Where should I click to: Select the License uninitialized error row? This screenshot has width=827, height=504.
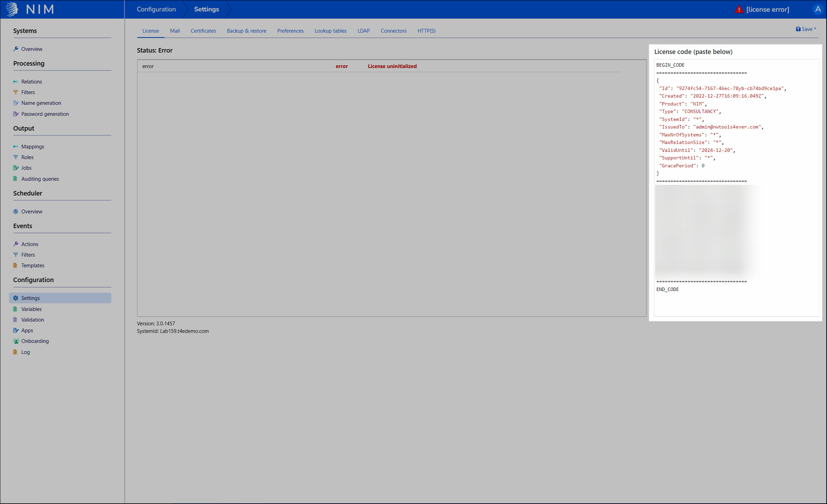click(392, 66)
